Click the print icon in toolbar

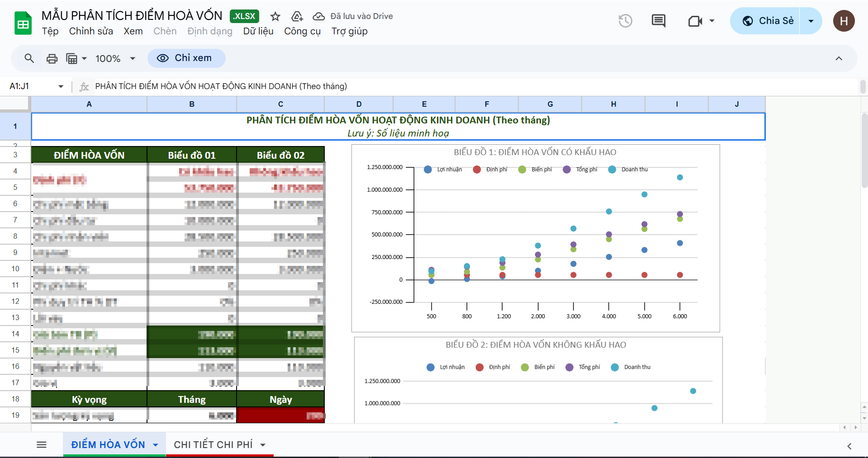52,58
